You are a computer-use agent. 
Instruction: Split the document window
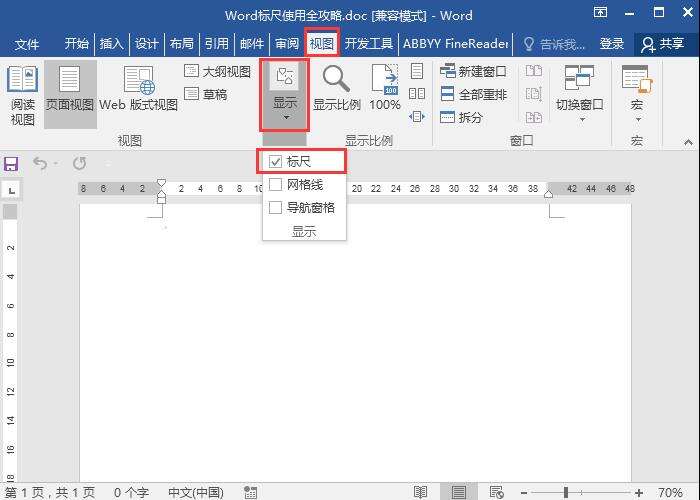coord(461,117)
